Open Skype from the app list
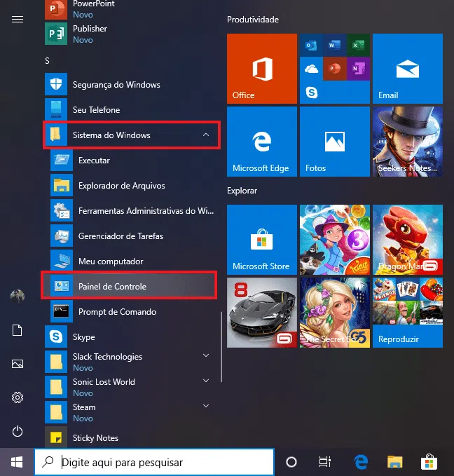Viewport: 454px width, 476px height. pos(130,336)
